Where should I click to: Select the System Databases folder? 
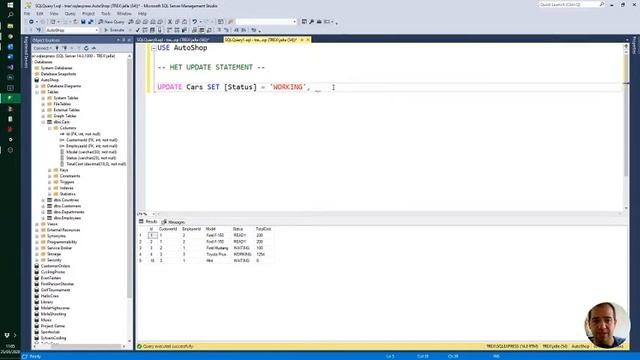[56, 68]
